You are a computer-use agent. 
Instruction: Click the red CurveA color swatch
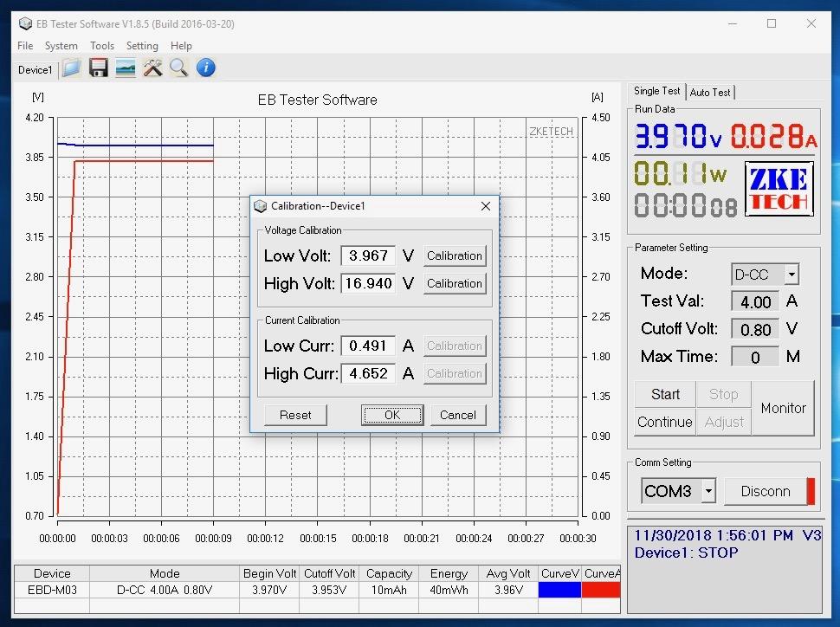601,590
